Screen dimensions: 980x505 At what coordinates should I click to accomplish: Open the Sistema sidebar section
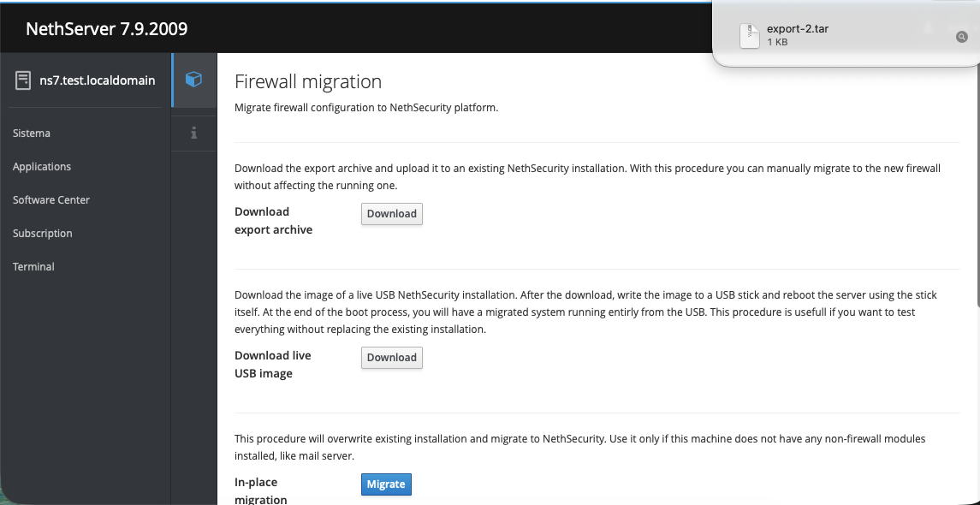pos(32,134)
